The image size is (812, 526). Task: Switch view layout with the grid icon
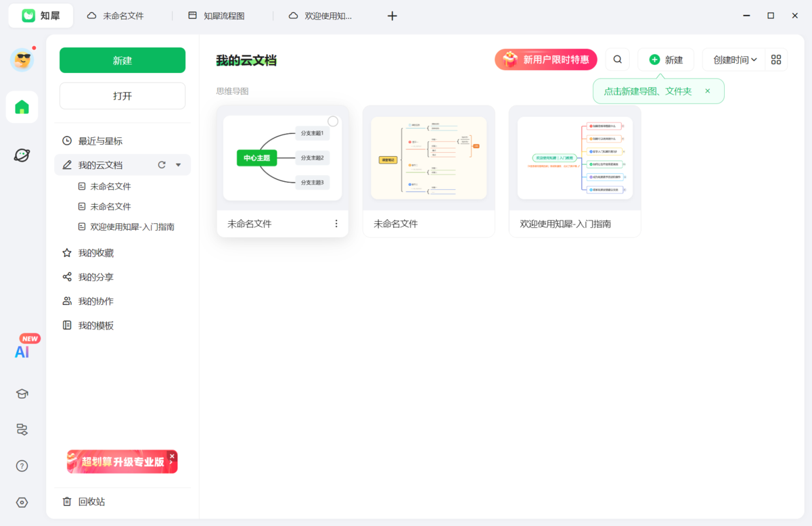tap(775, 59)
